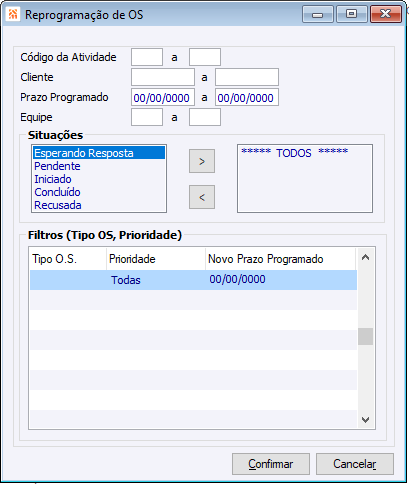Viewport: 409px width, 484px height.
Task: Select the TODOS entry in right list
Action: coord(294,153)
